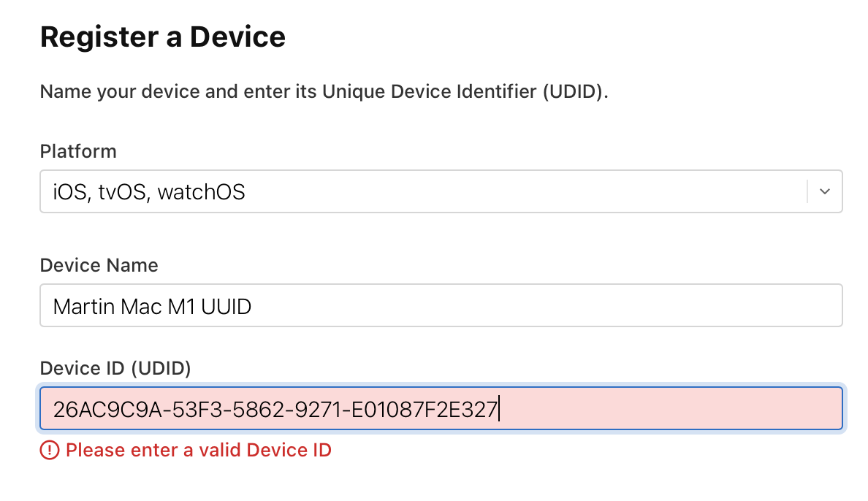868x501 pixels.
Task: Click the Device Name label
Action: (99, 265)
